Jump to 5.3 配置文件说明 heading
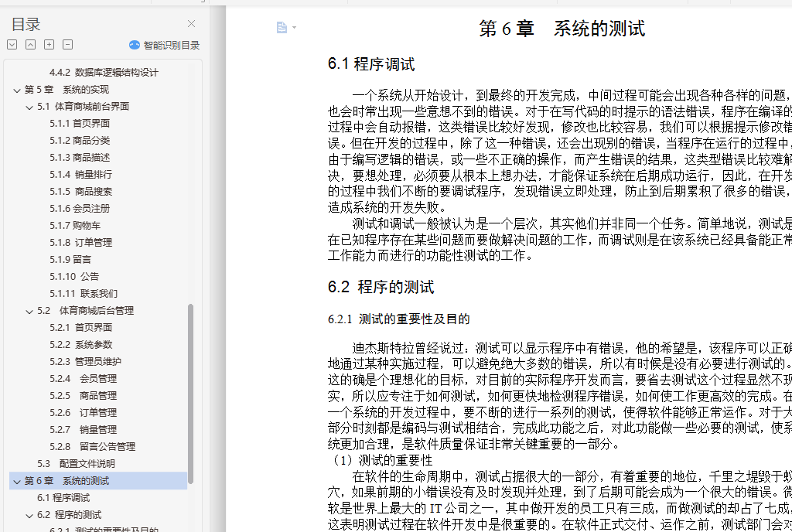Image resolution: width=792 pixels, height=532 pixels. tap(76, 463)
